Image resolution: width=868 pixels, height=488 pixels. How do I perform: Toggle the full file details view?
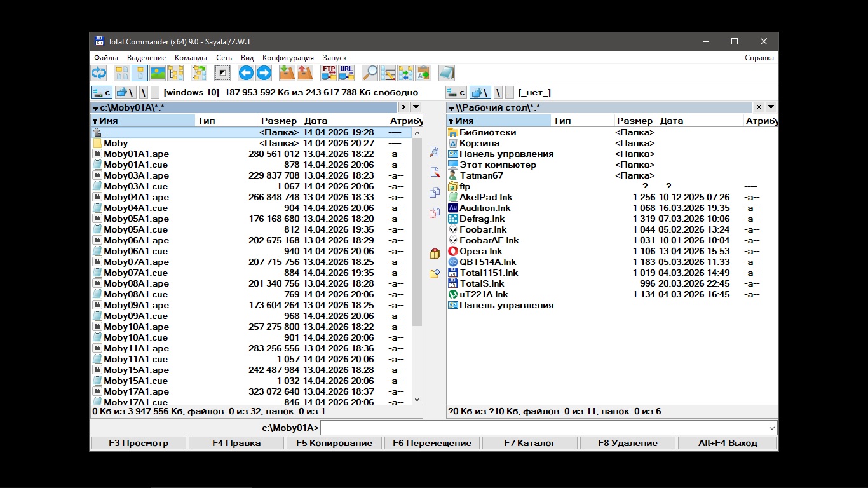click(x=140, y=73)
